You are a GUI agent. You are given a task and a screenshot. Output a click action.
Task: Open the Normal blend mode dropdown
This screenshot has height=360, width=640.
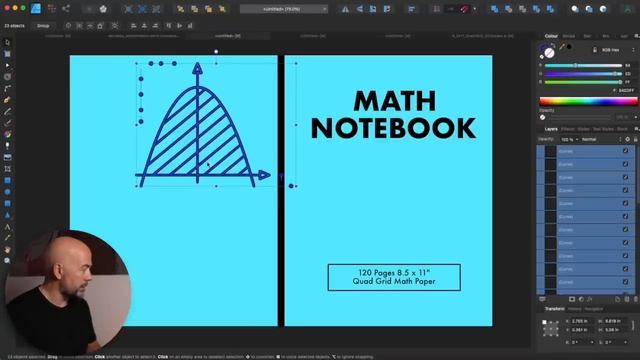(x=601, y=140)
